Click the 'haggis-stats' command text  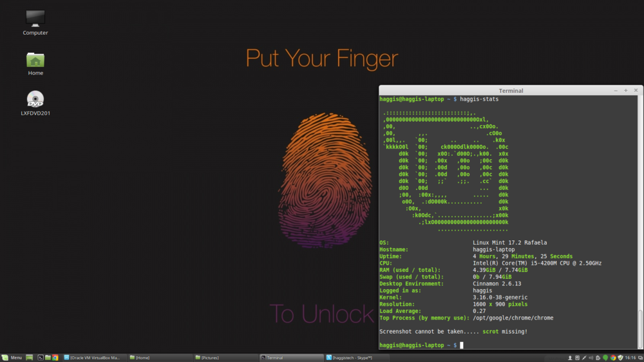479,99
